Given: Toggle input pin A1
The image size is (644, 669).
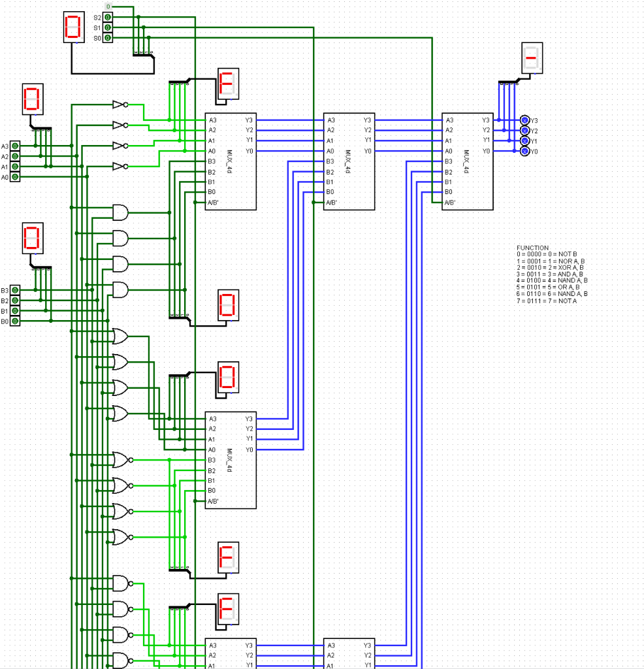Looking at the screenshot, I should 15,167.
